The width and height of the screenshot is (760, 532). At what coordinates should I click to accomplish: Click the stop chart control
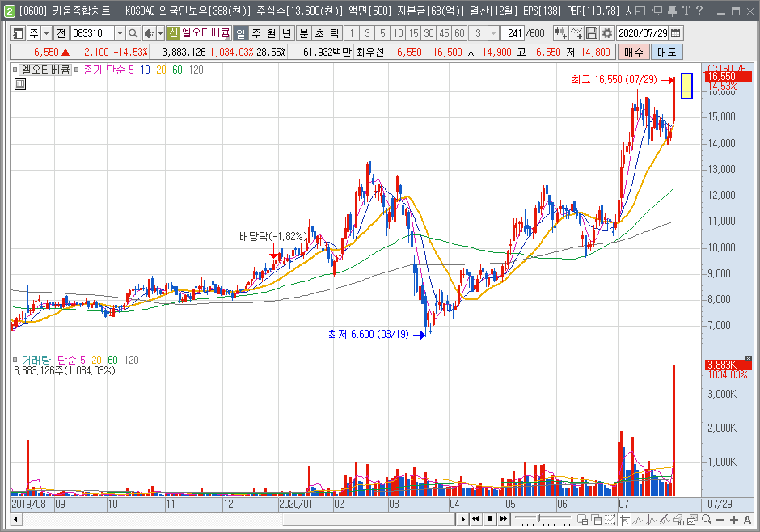tap(490, 519)
